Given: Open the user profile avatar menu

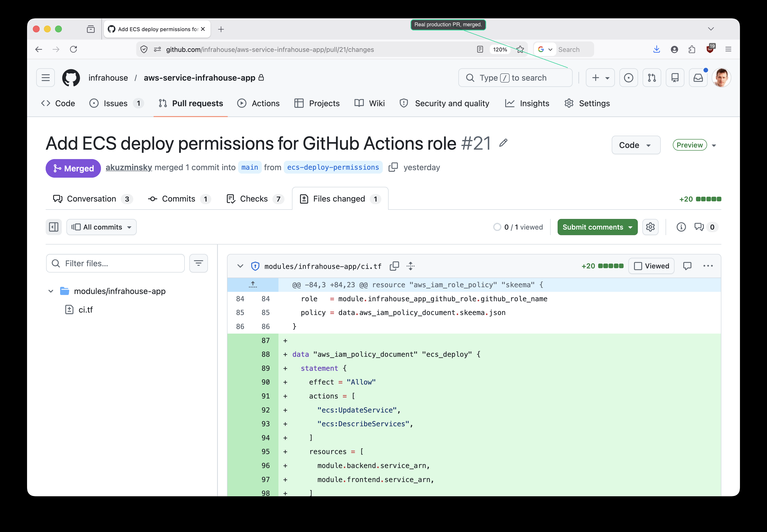Looking at the screenshot, I should coord(721,78).
